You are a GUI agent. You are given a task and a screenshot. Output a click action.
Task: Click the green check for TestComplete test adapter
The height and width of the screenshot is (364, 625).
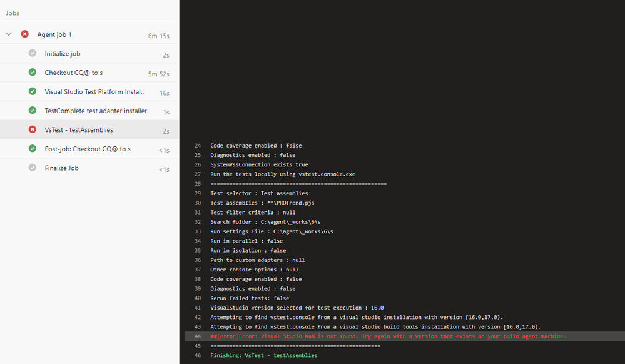tap(33, 111)
